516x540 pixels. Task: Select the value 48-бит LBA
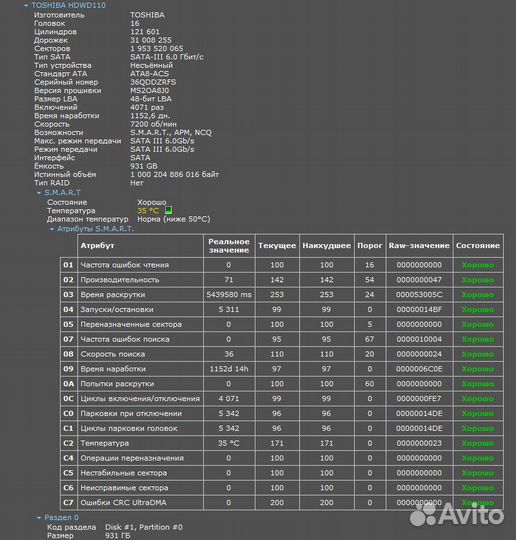point(151,99)
